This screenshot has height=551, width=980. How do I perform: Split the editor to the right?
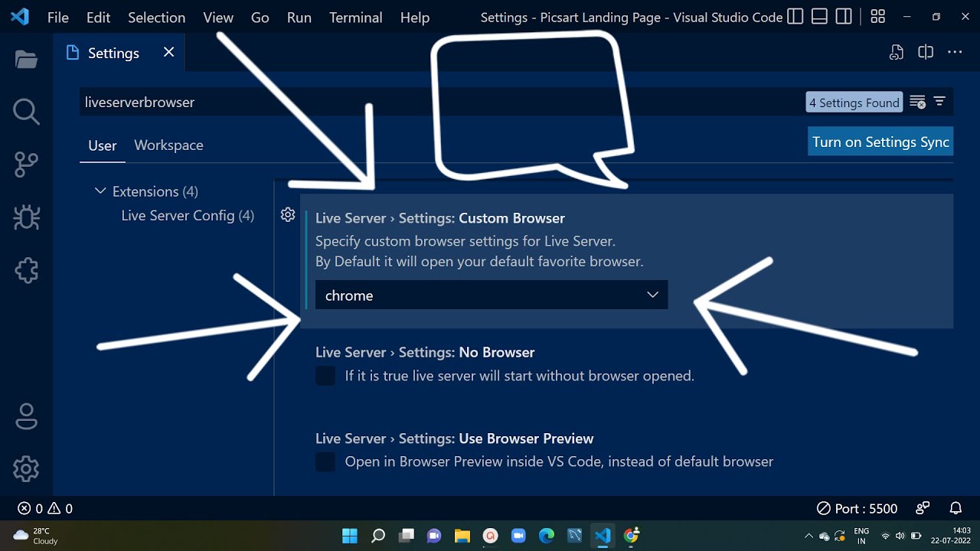(x=926, y=52)
